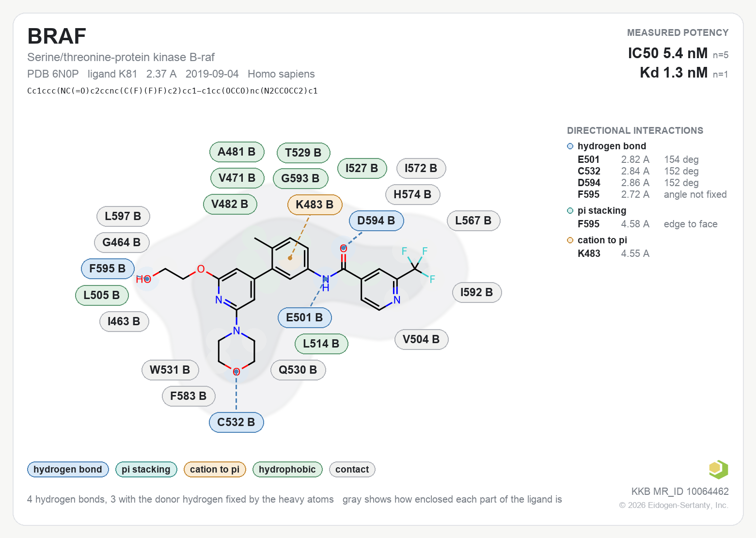Screen dimensions: 756x538
Task: Click the teal circle beside pi stacking heading
Action: (570, 211)
